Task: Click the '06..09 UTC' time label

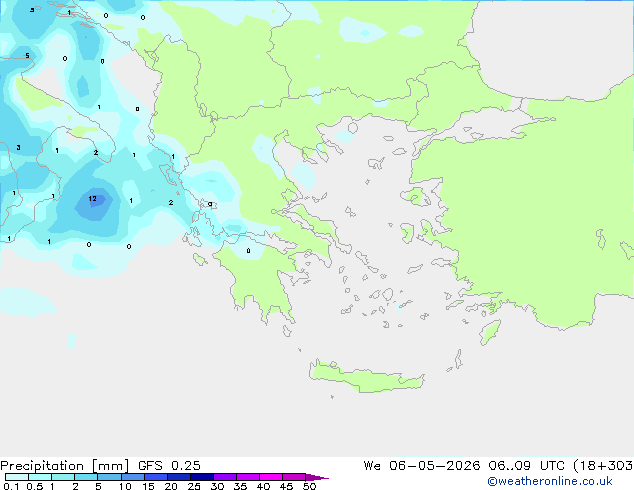Action: [526, 466]
